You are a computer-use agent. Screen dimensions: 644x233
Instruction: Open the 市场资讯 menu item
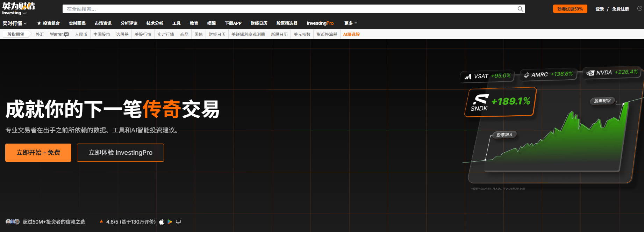coord(103,23)
